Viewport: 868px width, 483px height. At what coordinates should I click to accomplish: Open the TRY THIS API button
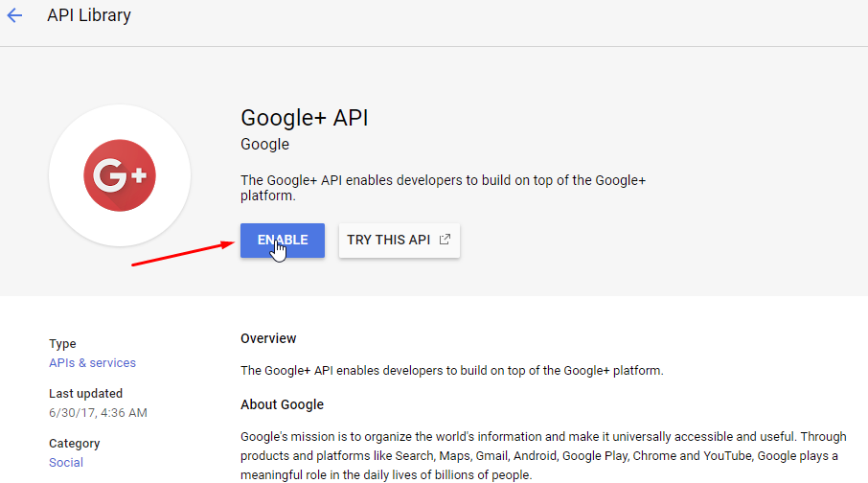(389, 240)
